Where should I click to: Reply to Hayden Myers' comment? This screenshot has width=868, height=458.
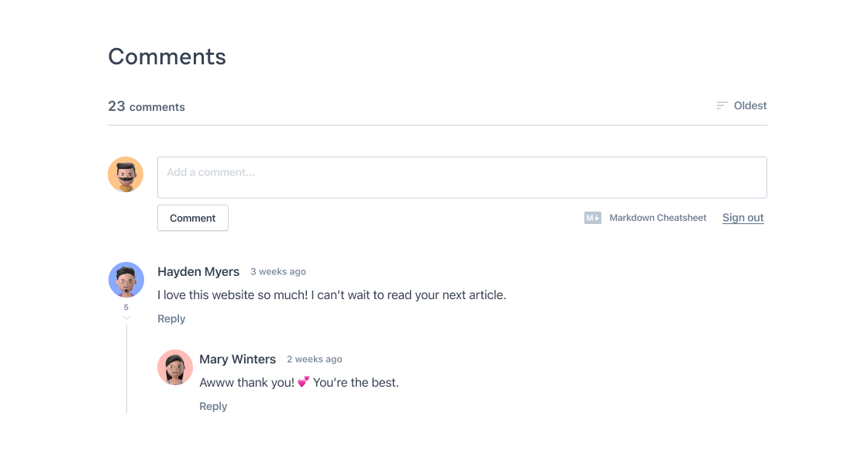click(x=171, y=319)
